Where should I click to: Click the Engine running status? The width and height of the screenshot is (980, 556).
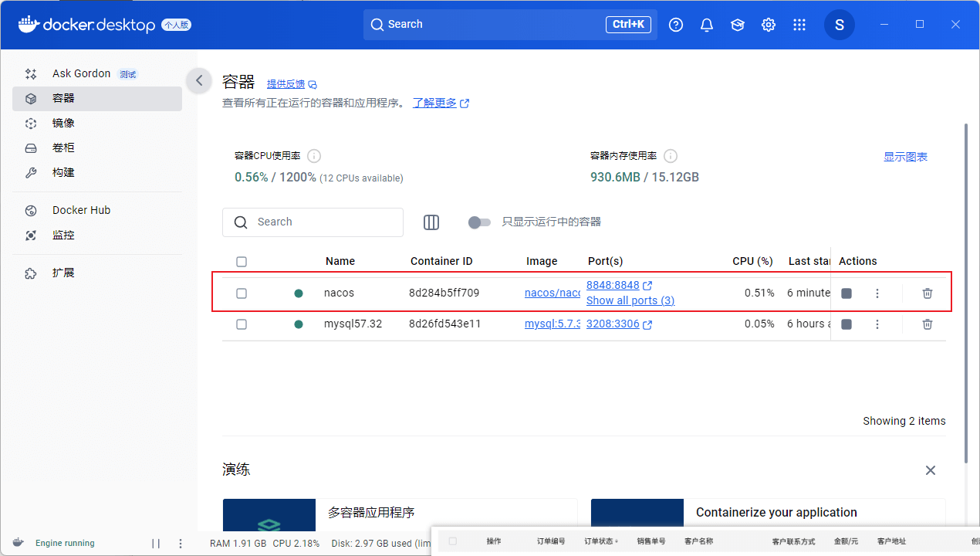tap(65, 544)
